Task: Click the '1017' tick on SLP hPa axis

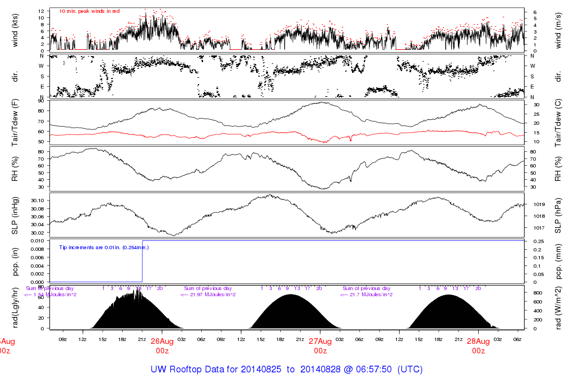Action: pyautogui.click(x=539, y=228)
